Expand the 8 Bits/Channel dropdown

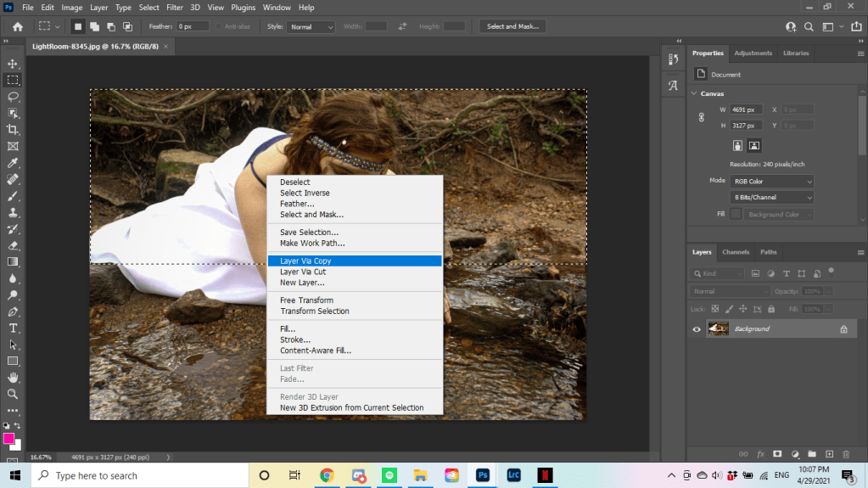[x=772, y=198]
